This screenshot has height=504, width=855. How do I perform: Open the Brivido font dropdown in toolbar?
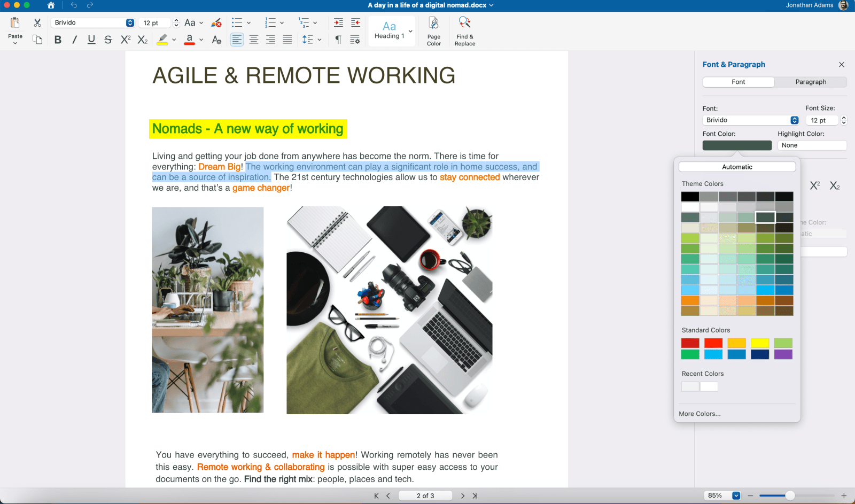(130, 22)
